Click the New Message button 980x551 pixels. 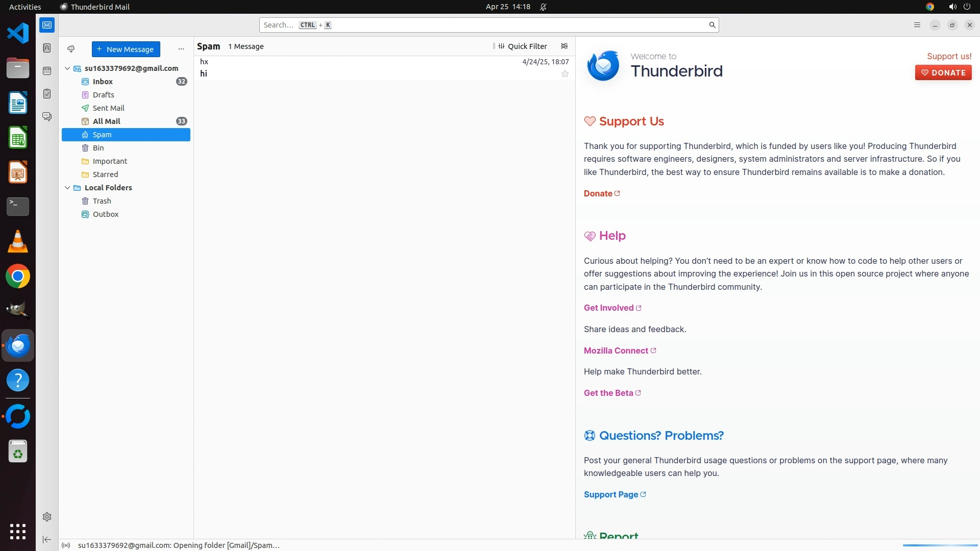126,49
